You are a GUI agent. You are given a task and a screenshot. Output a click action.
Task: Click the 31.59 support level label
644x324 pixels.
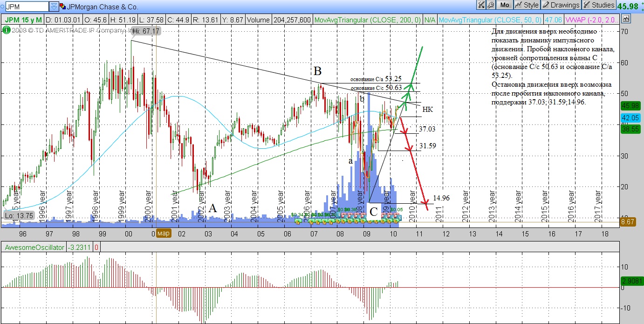pyautogui.click(x=427, y=146)
